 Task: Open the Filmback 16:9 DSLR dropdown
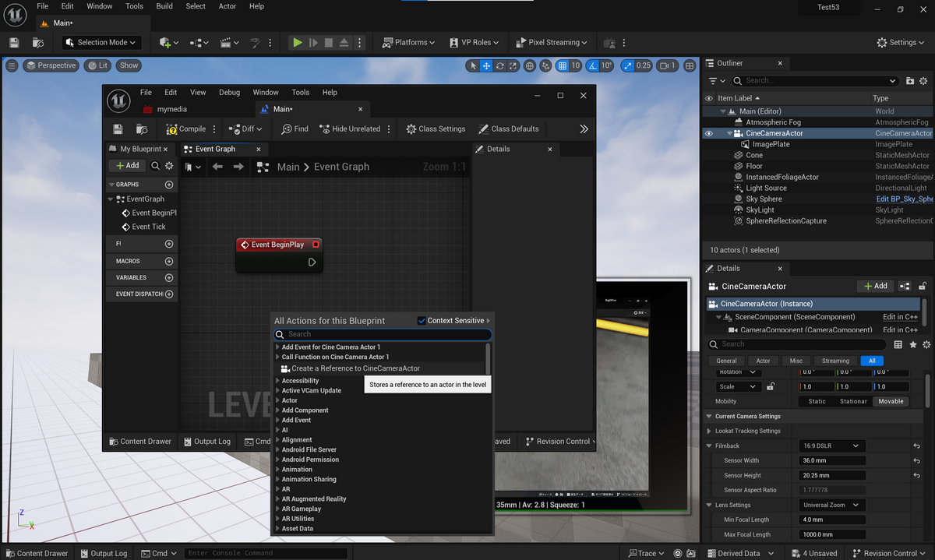[x=833, y=446]
